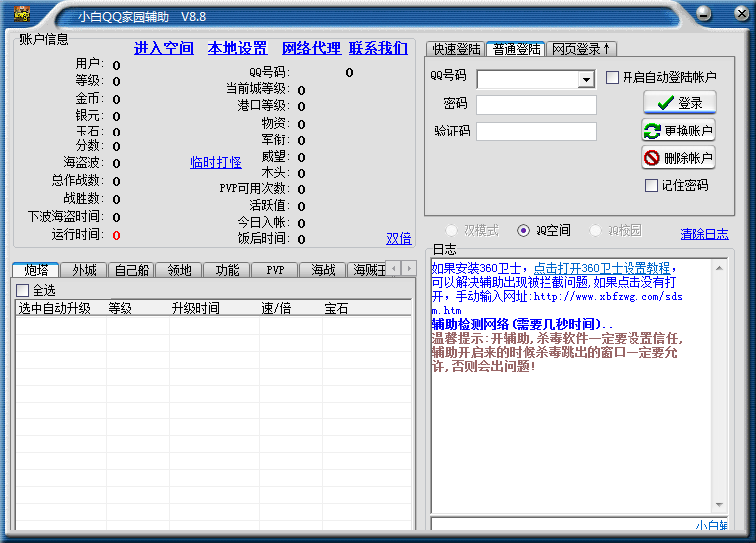Open the 自己船 tab
The image size is (756, 543).
click(x=131, y=270)
